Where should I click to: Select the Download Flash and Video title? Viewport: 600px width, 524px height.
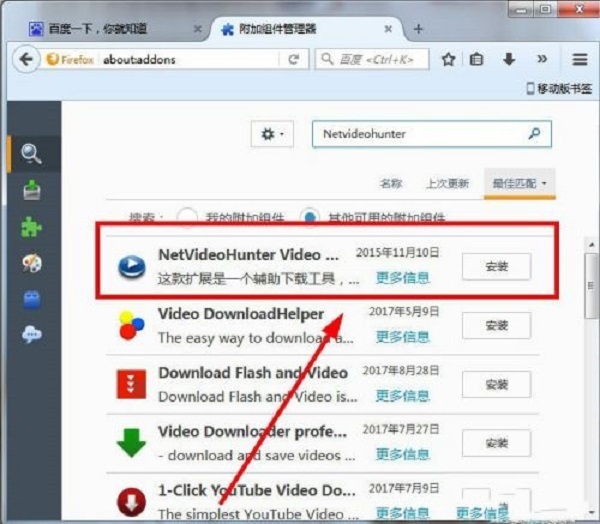(x=253, y=373)
